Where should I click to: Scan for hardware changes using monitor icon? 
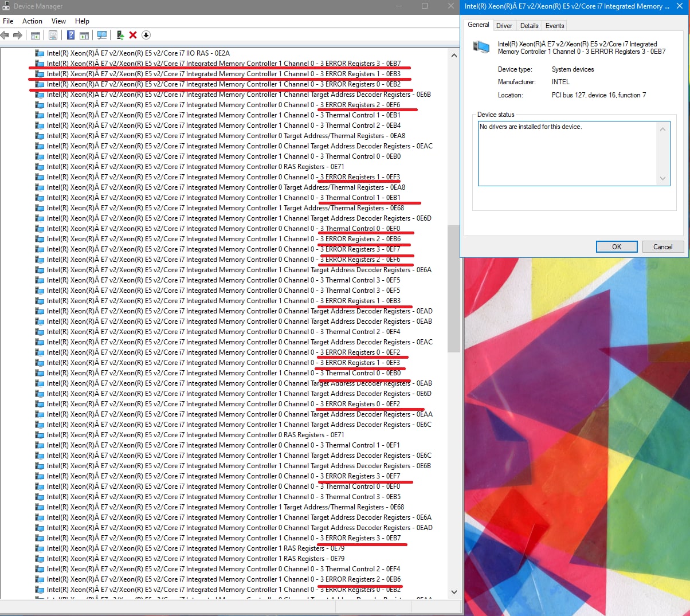click(102, 35)
